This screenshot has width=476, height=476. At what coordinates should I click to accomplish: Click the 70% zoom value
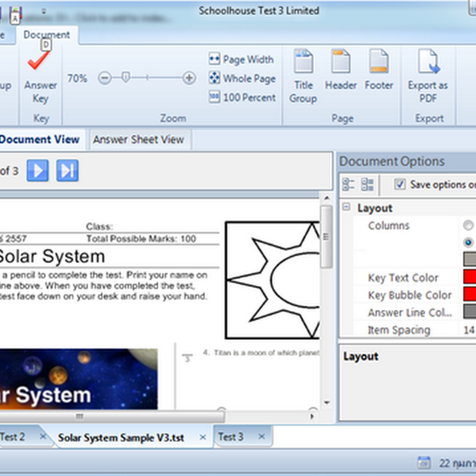coord(77,79)
